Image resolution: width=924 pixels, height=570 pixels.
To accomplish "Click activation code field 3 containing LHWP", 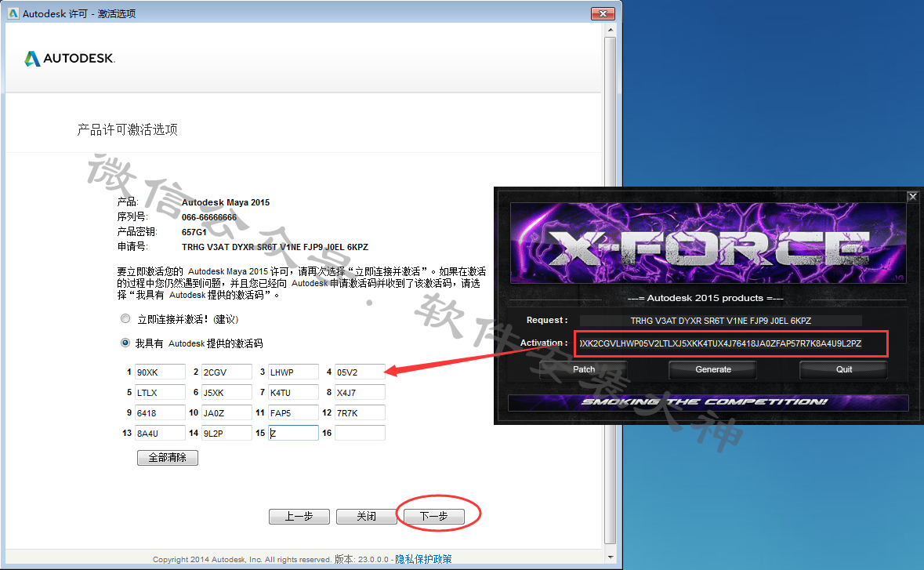I will [x=293, y=372].
